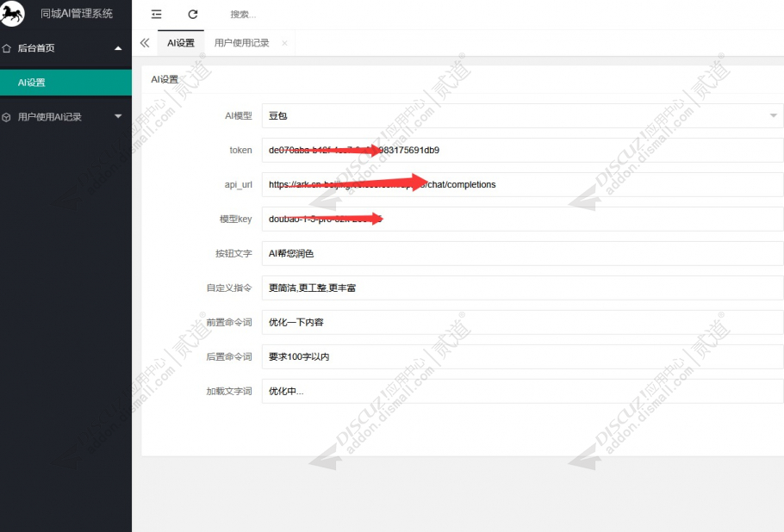Switch to the 用户使用记录 tab
This screenshot has width=784, height=532.
[241, 43]
